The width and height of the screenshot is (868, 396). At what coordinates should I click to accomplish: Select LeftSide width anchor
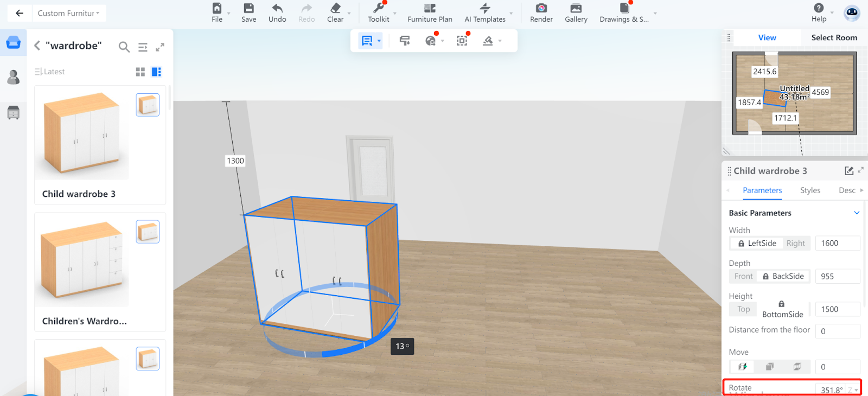[756, 244]
